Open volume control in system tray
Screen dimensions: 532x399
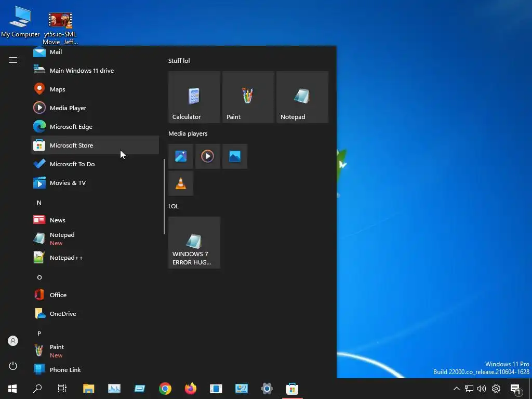482,389
